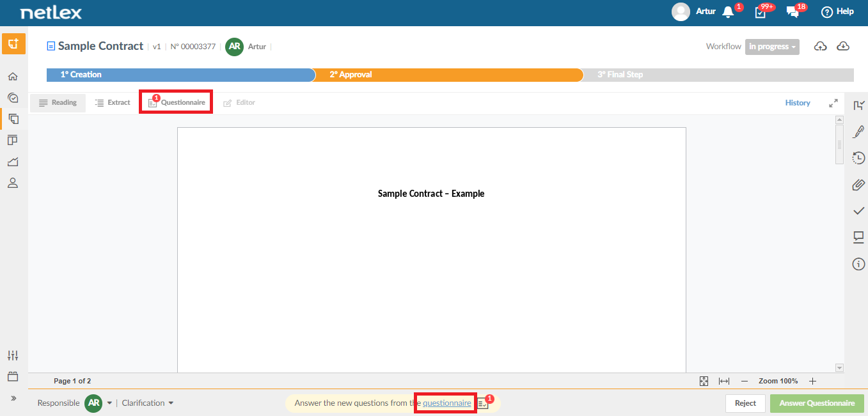This screenshot has height=416, width=868.
Task: Open the dashboard gauge icon in sidebar
Action: coord(13,98)
